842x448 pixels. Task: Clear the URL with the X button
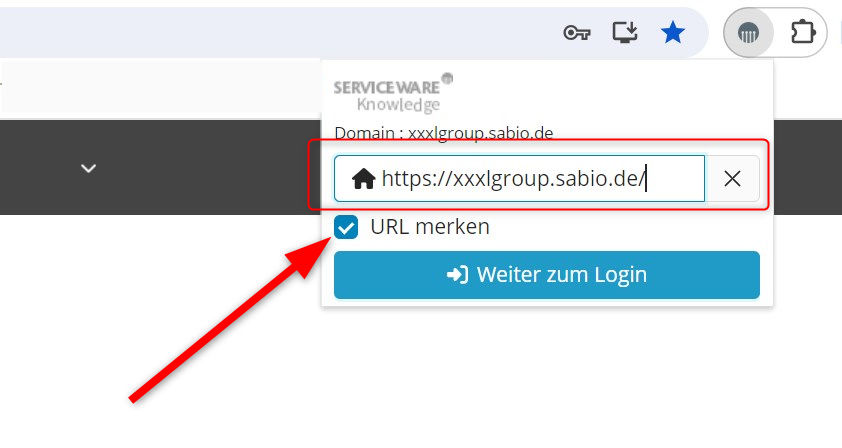click(x=732, y=179)
